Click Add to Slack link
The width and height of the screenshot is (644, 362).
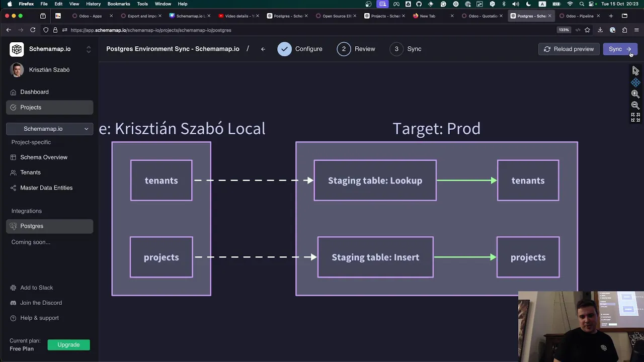[36, 288]
